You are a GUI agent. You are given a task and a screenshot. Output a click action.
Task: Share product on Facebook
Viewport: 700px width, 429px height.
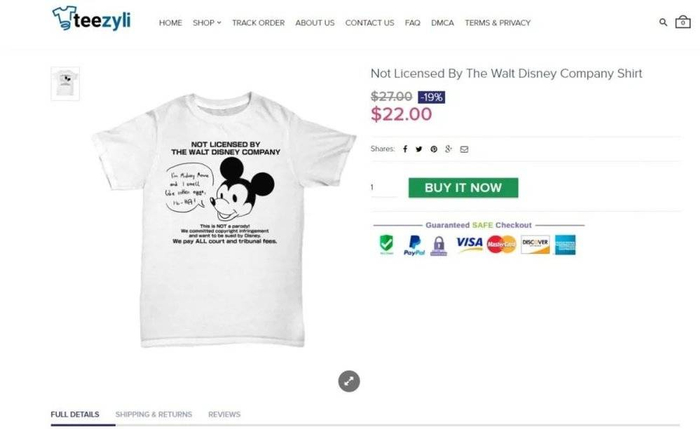(405, 149)
